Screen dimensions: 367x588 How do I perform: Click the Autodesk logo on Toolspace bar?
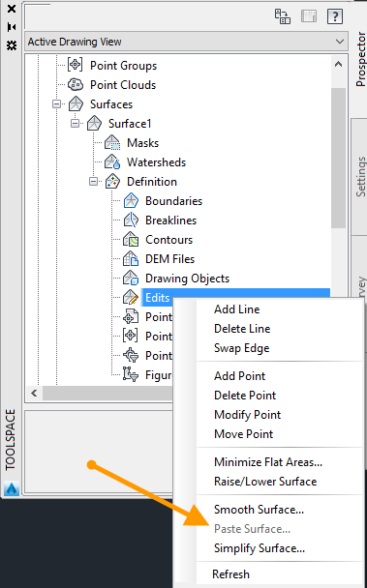(x=12, y=488)
